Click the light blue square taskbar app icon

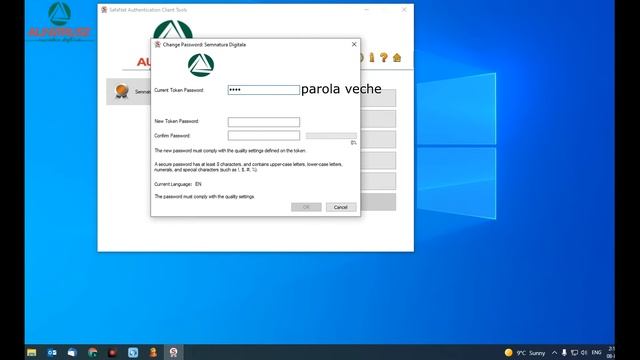coord(133,352)
